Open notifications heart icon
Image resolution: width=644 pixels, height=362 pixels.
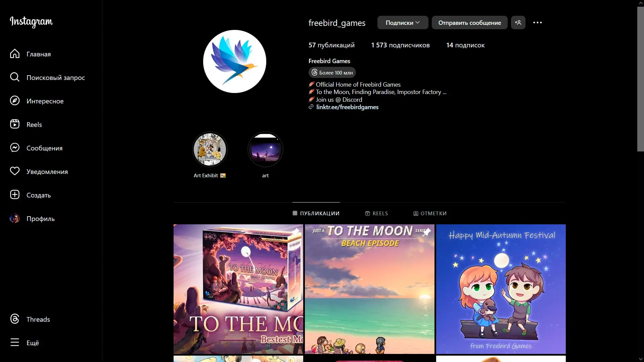click(x=15, y=171)
